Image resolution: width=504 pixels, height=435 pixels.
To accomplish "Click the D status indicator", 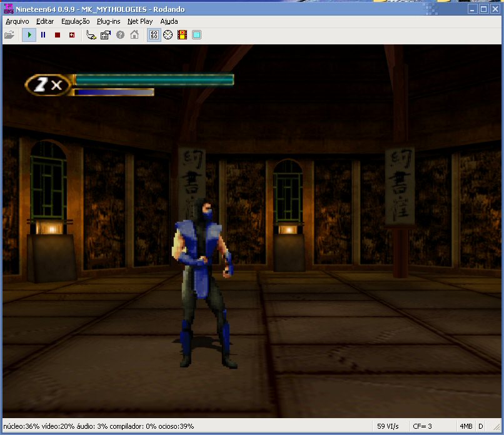I will 481,426.
